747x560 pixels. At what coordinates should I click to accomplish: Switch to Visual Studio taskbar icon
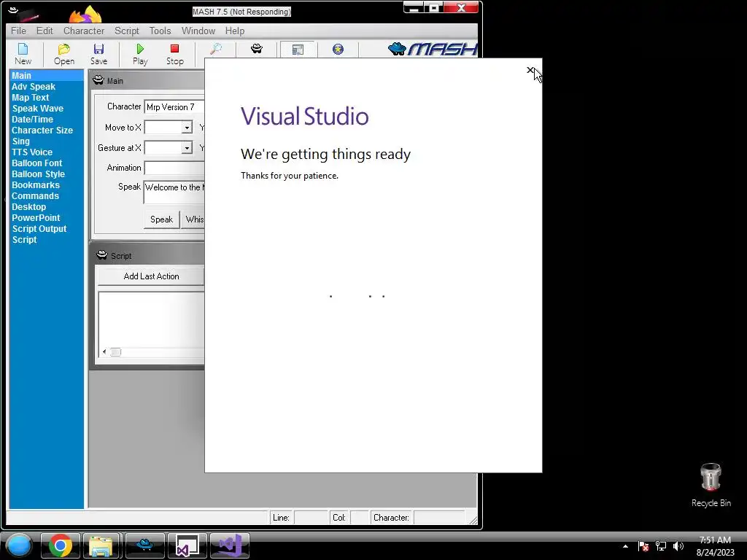coord(230,545)
